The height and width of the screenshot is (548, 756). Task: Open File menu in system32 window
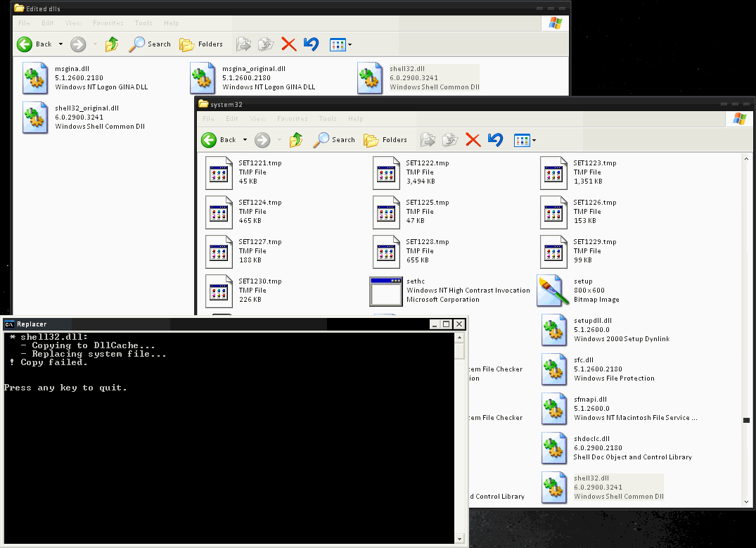pyautogui.click(x=208, y=119)
